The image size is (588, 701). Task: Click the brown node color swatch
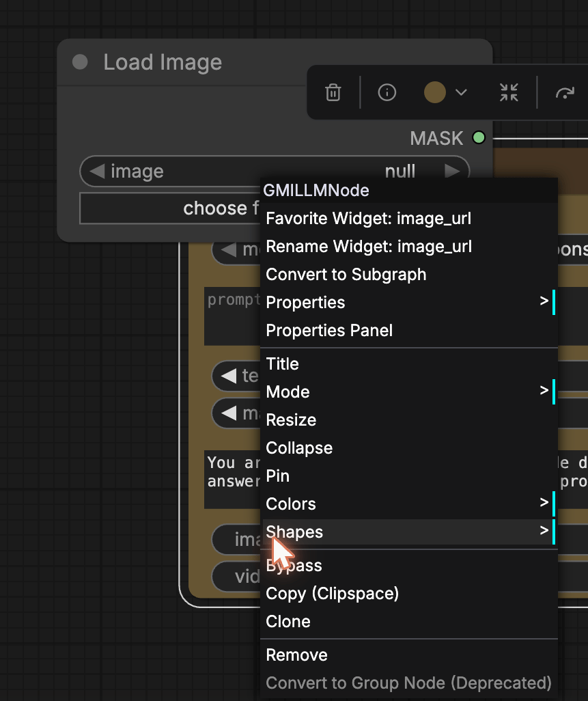435,92
